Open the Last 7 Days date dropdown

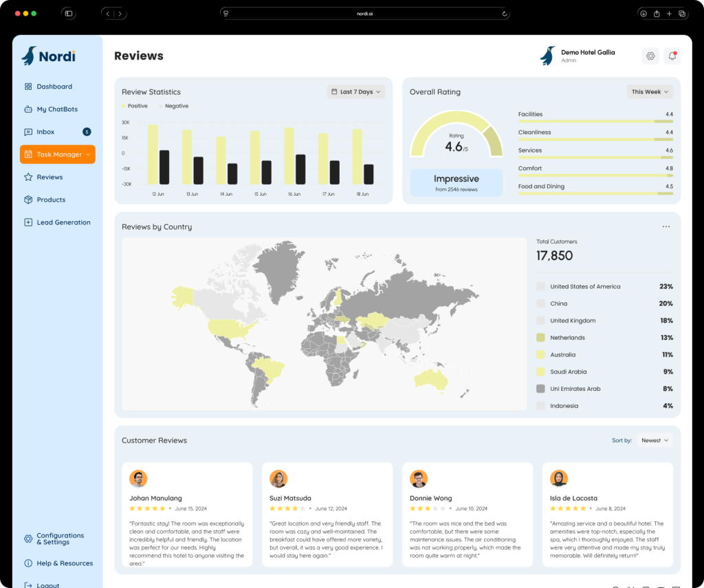point(355,92)
